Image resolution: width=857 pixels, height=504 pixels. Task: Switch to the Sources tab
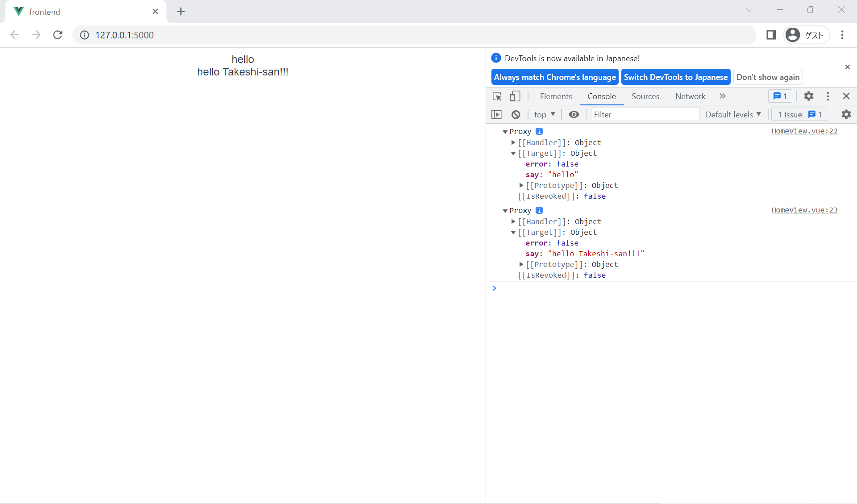(x=645, y=96)
